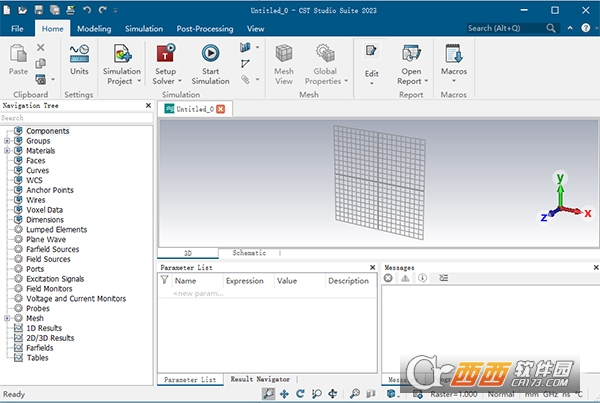Collapse the ribbon with the up arrow
Viewport: 600px width, 403px height.
pos(570,28)
